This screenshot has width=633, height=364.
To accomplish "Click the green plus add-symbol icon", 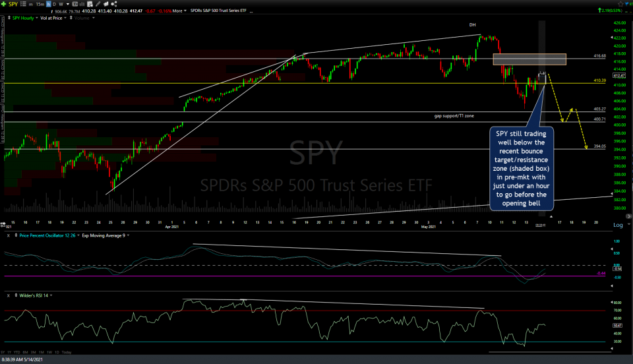I will pos(4,4).
